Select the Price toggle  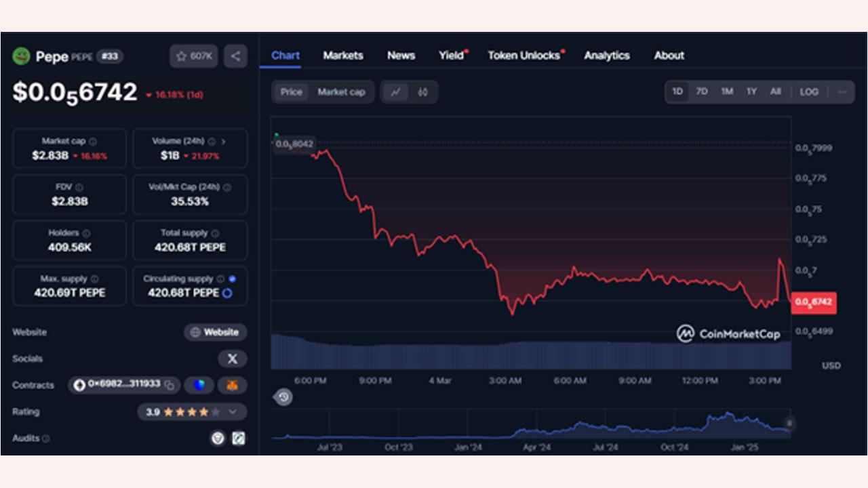pos(292,92)
